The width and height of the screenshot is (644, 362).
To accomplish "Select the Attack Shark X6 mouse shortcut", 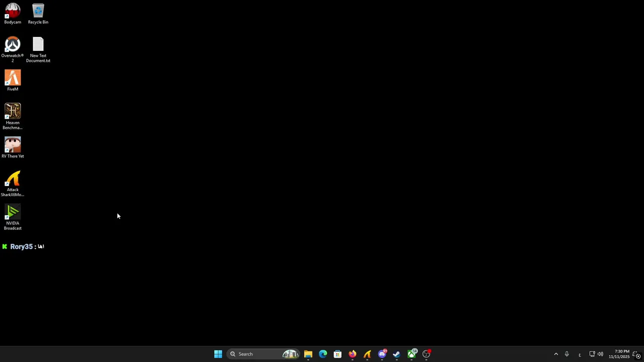I will (13, 184).
